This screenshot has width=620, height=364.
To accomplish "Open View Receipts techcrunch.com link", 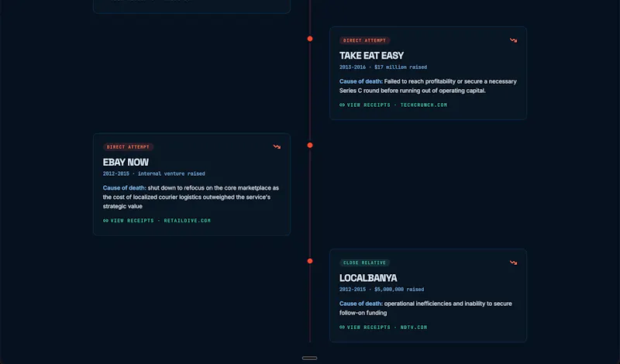I will [x=393, y=105].
